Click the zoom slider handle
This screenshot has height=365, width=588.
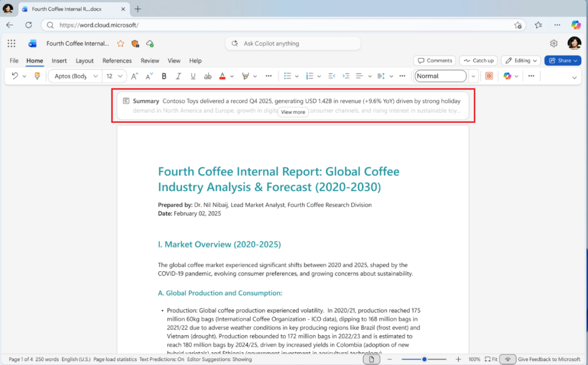424,359
